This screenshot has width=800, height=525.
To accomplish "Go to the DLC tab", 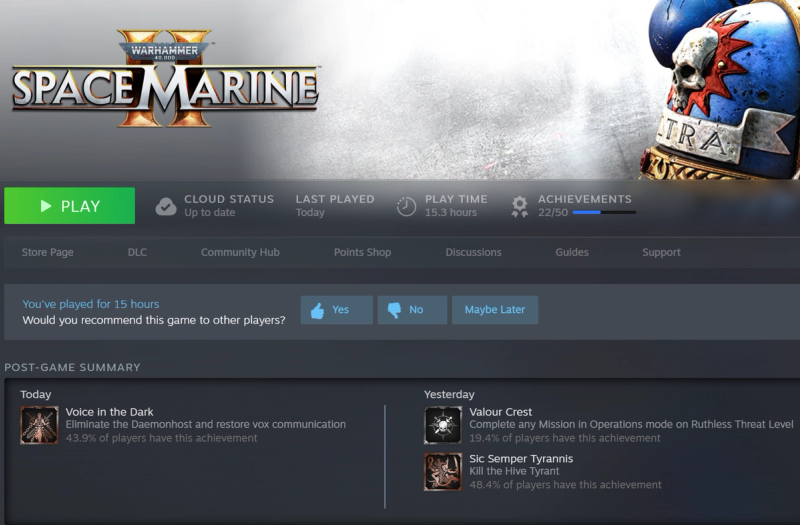I will pyautogui.click(x=137, y=252).
